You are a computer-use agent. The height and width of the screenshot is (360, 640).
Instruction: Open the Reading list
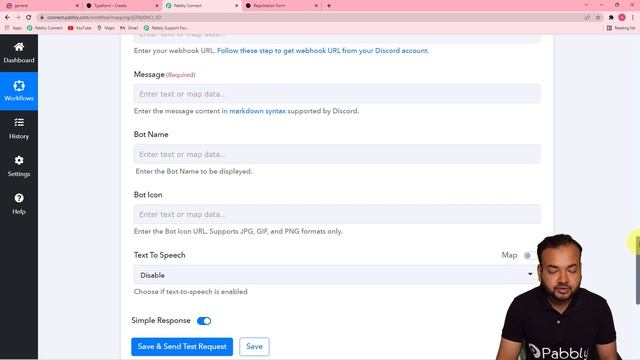621,28
